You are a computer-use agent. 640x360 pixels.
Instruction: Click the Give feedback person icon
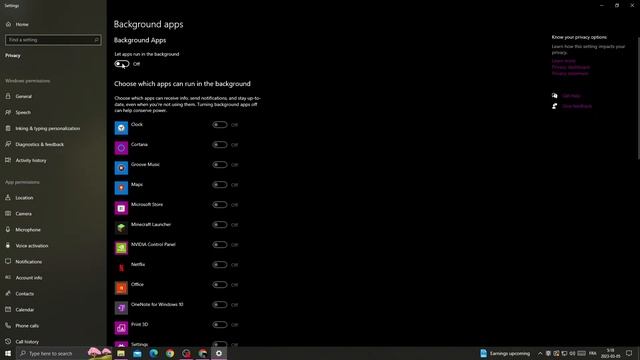pos(555,106)
